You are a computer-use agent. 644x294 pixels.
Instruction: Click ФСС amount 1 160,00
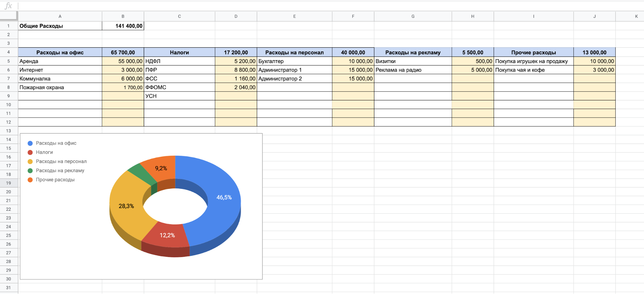(236, 78)
